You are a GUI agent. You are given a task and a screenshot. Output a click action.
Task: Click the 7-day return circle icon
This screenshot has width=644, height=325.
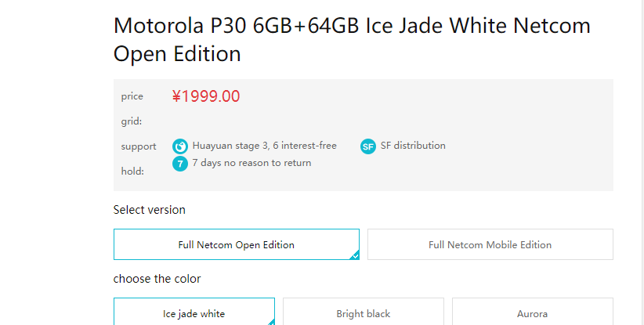180,164
